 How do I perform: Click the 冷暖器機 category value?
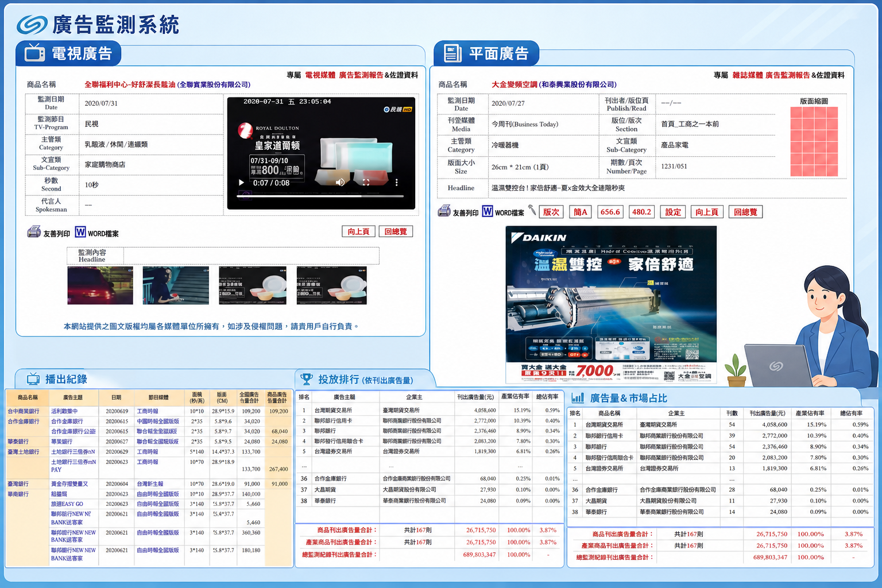[x=505, y=145]
